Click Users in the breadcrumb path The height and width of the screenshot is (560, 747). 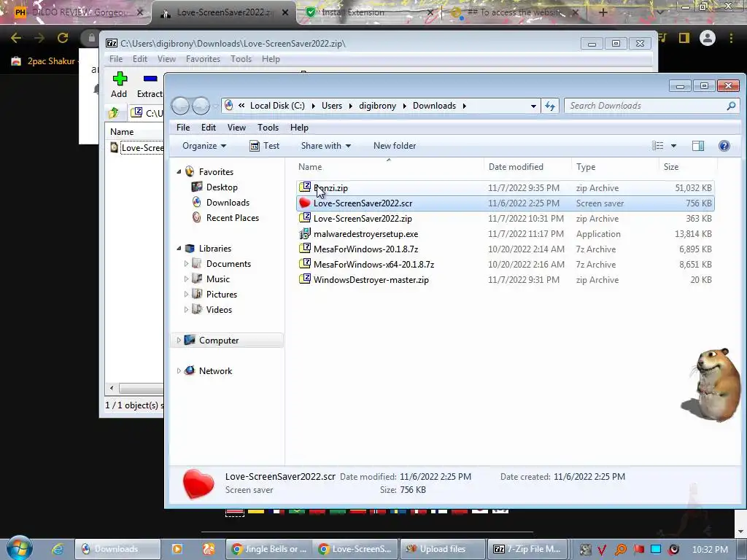[x=332, y=106]
